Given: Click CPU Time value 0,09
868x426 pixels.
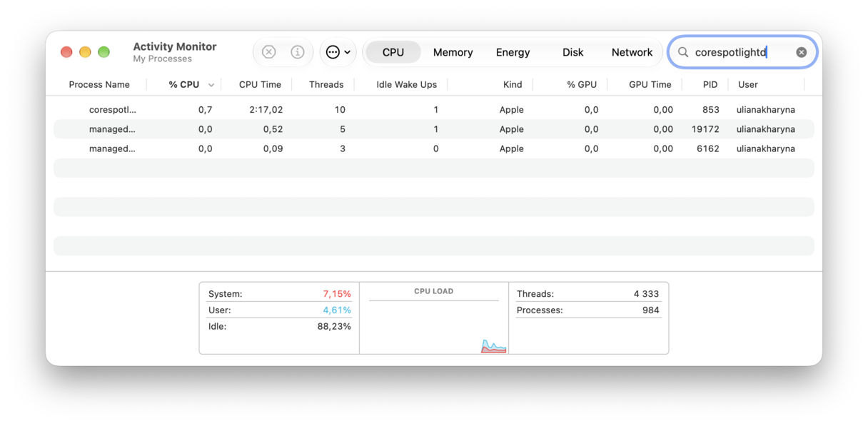Looking at the screenshot, I should pos(273,148).
